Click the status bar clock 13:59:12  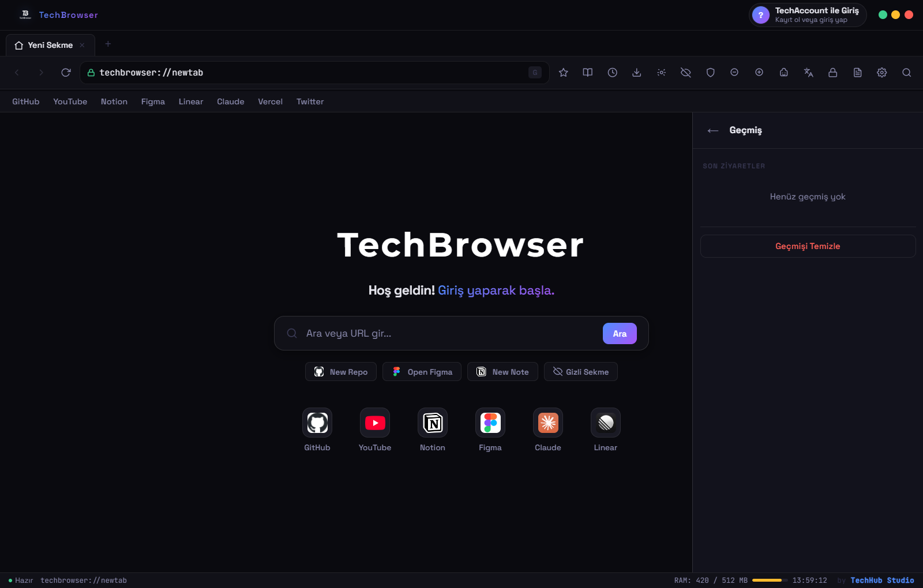click(809, 581)
